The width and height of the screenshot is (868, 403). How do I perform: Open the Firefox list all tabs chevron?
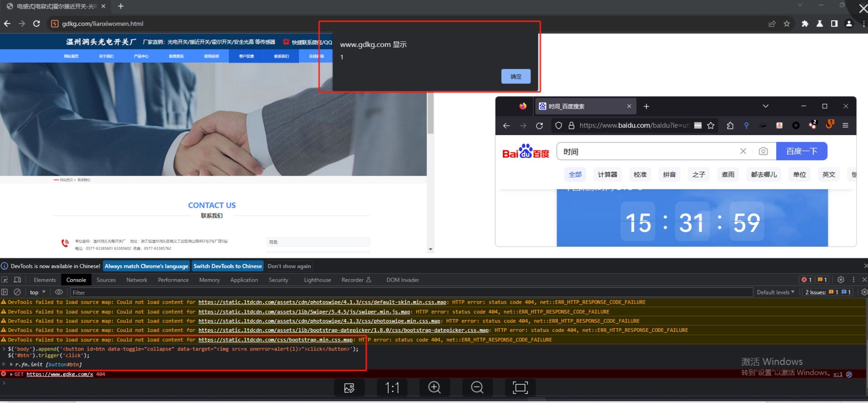pos(765,106)
